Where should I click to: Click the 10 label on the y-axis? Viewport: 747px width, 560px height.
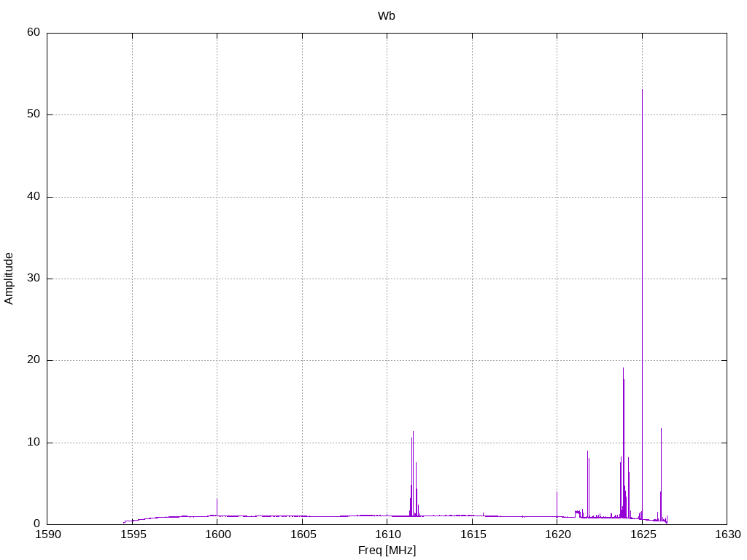[x=34, y=442]
